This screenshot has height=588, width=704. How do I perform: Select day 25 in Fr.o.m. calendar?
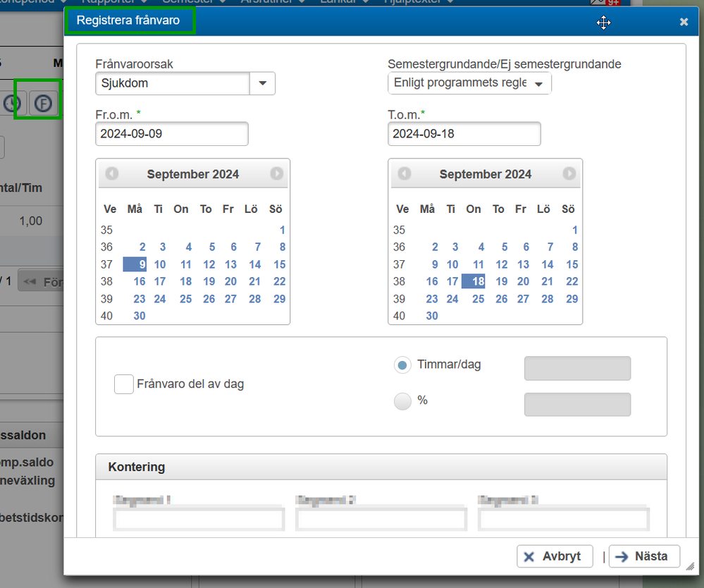[x=186, y=299]
